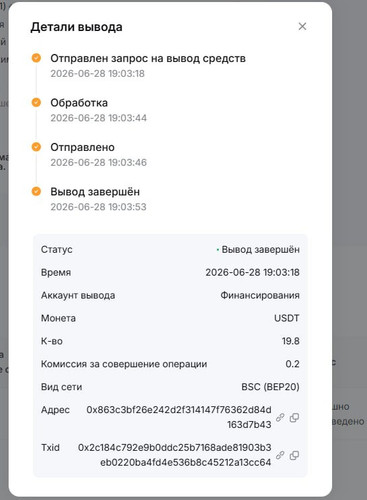The width and height of the screenshot is (367, 500).
Task: Click orange checkmark beside Вывод завершён step
Action: pyautogui.click(x=36, y=191)
